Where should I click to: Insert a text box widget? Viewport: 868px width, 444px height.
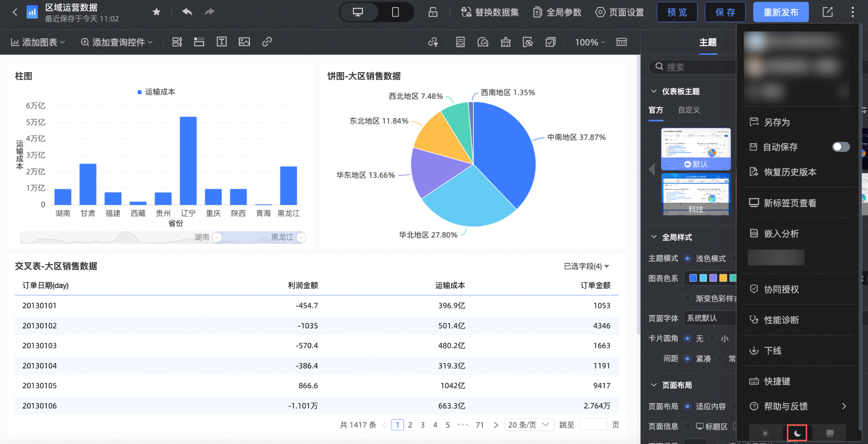(x=222, y=42)
